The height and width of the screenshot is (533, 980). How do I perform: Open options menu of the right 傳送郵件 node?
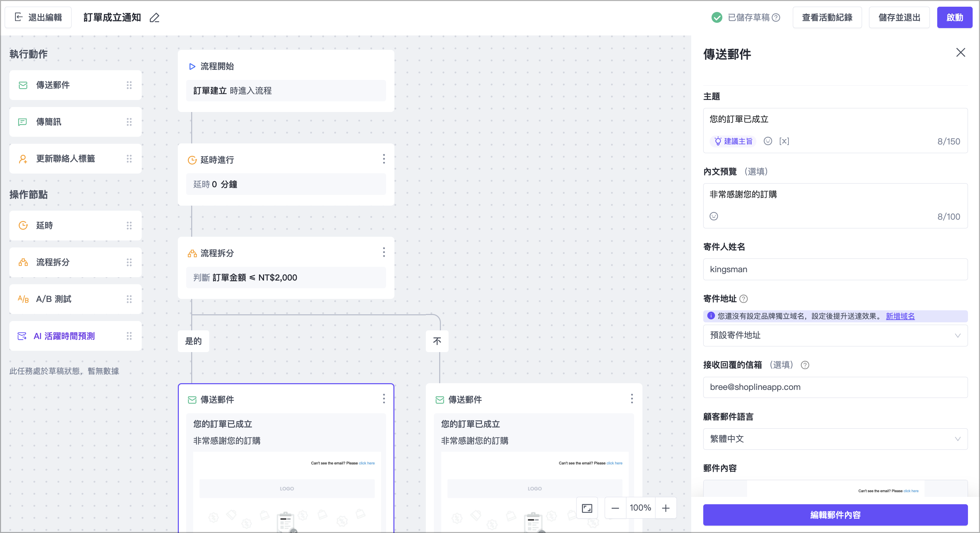point(631,399)
